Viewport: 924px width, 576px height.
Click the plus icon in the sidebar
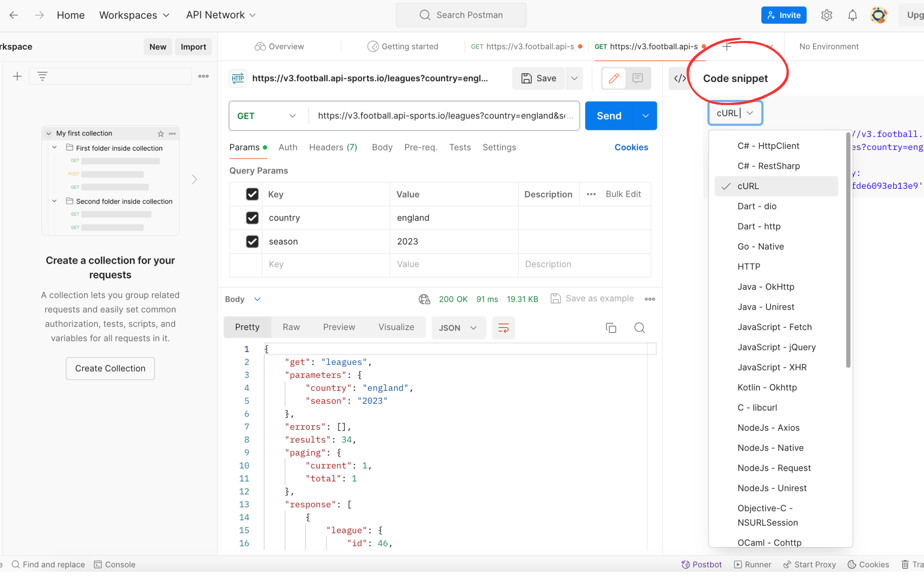(17, 76)
